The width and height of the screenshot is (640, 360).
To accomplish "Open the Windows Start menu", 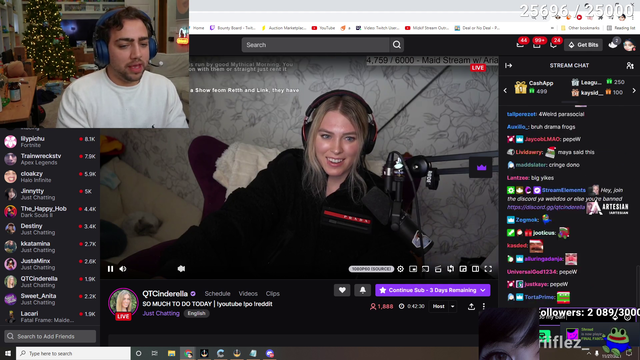I will pyautogui.click(x=8, y=353).
